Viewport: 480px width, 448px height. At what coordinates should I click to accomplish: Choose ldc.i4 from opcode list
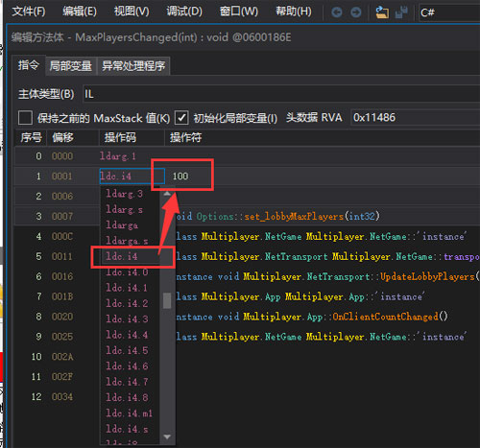(x=122, y=256)
